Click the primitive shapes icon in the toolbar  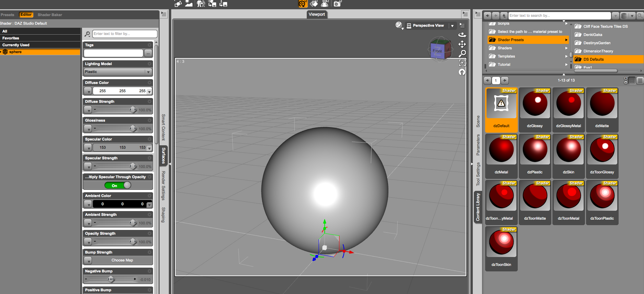pos(178,3)
